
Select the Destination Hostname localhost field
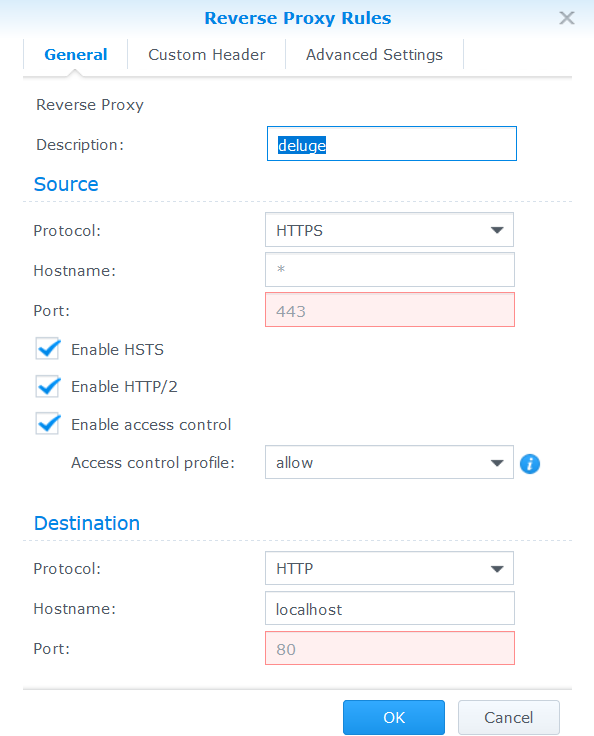[390, 608]
